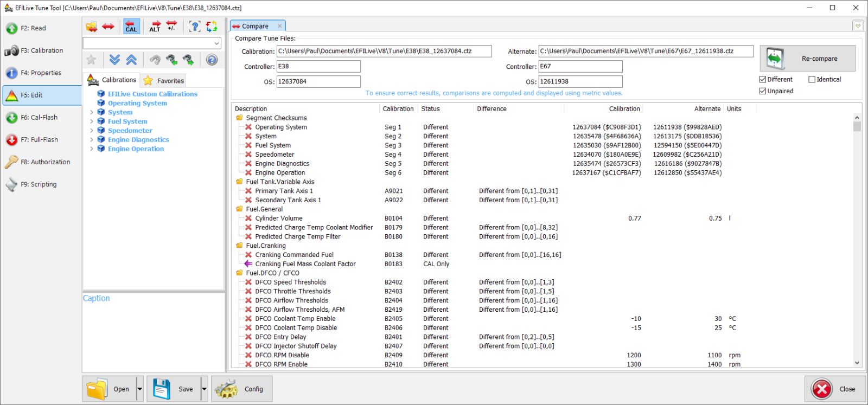This screenshot has width=868, height=405.
Task: Click the second binoculars with green arrow icon
Action: 188,60
